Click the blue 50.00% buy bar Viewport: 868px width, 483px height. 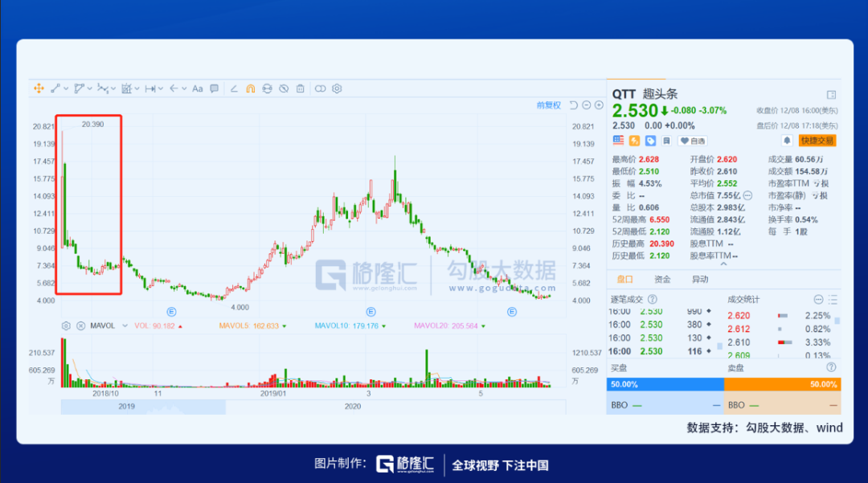[665, 384]
